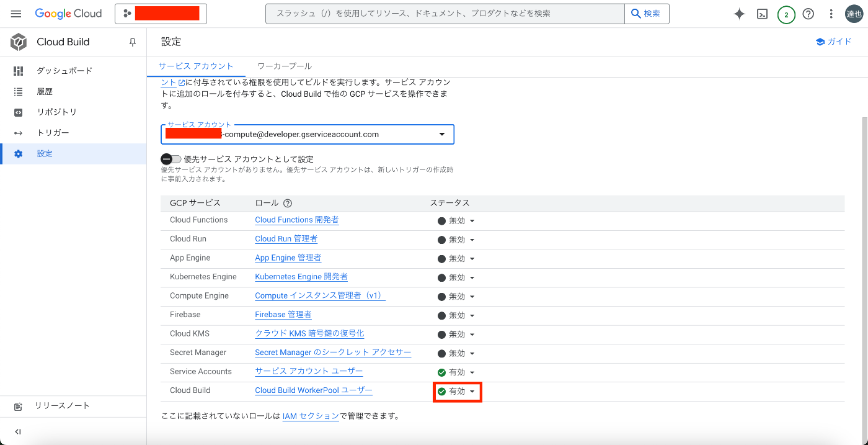Image resolution: width=868 pixels, height=445 pixels.
Task: Click the リポジトリ repository icon
Action: tap(18, 112)
